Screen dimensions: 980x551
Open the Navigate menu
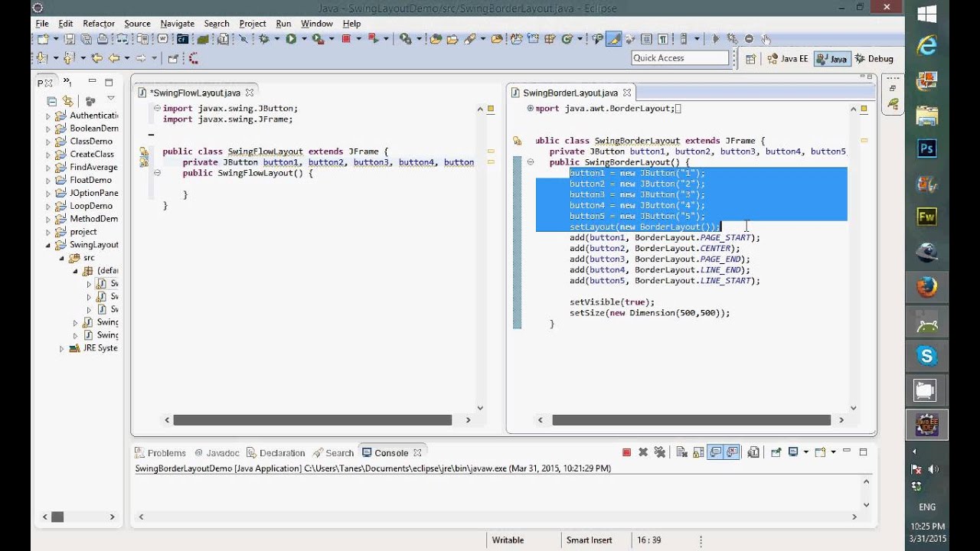(178, 24)
